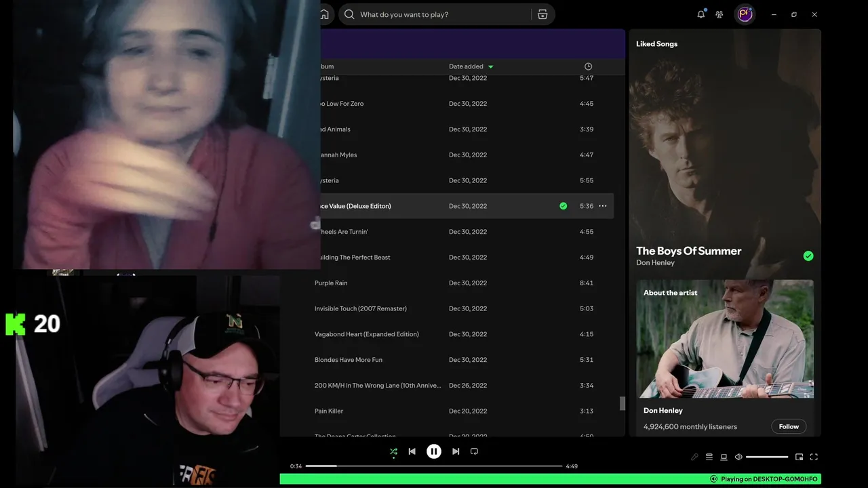This screenshot has height=488, width=868.
Task: Open the What's New notifications bell
Action: point(701,14)
